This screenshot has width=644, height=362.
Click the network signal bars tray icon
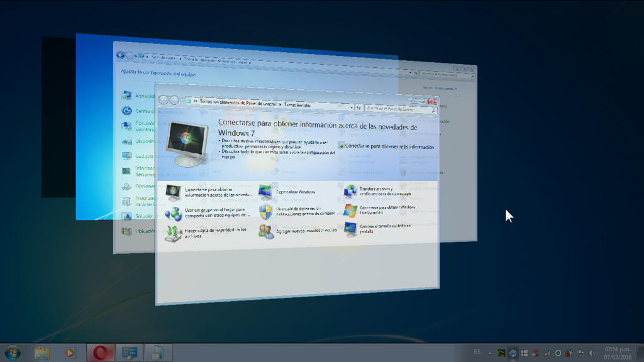point(547,353)
